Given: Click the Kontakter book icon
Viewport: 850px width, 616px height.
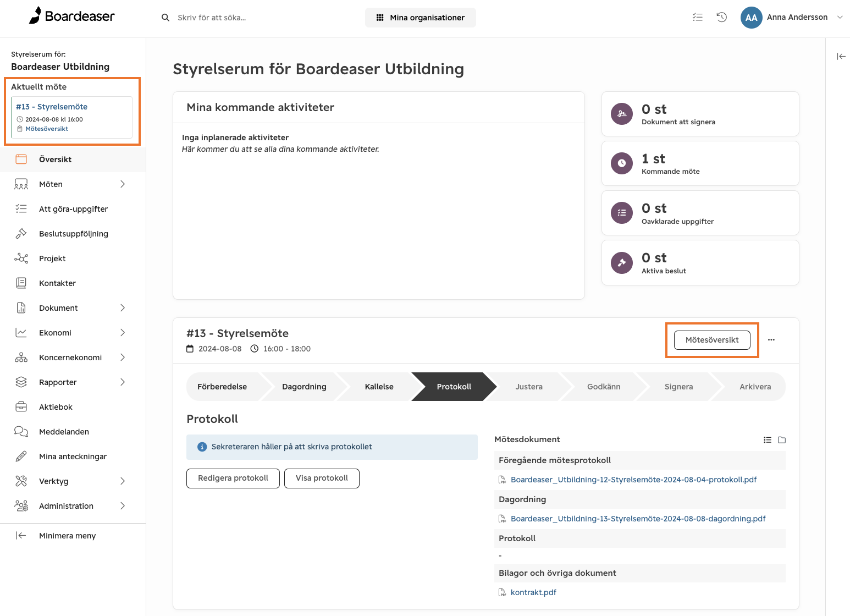Looking at the screenshot, I should click(21, 283).
